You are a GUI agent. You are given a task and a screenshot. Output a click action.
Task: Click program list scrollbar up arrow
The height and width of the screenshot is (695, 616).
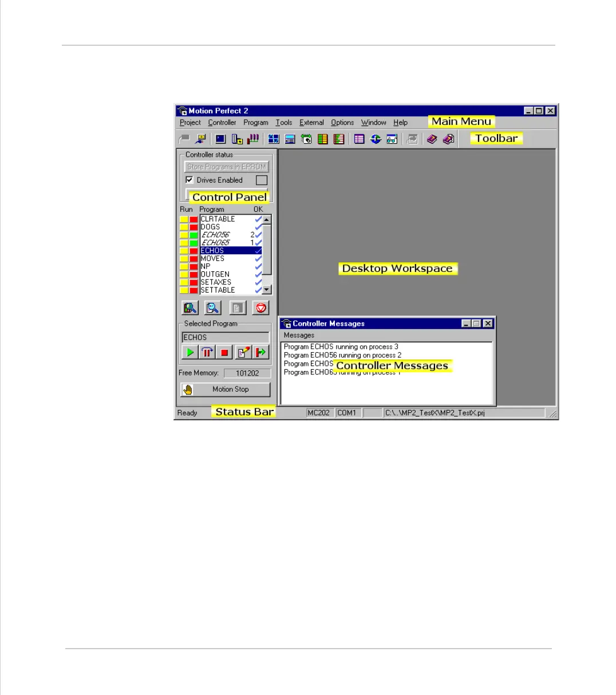pyautogui.click(x=267, y=220)
